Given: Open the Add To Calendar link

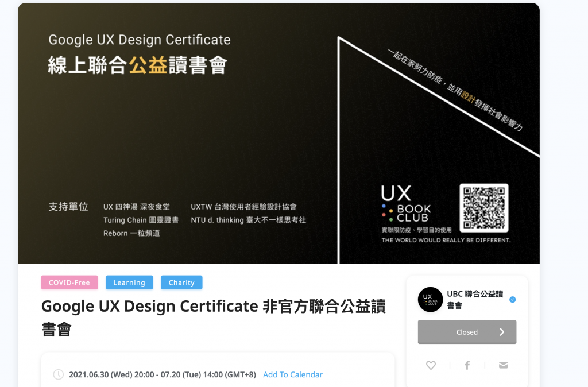Looking at the screenshot, I should (x=292, y=374).
